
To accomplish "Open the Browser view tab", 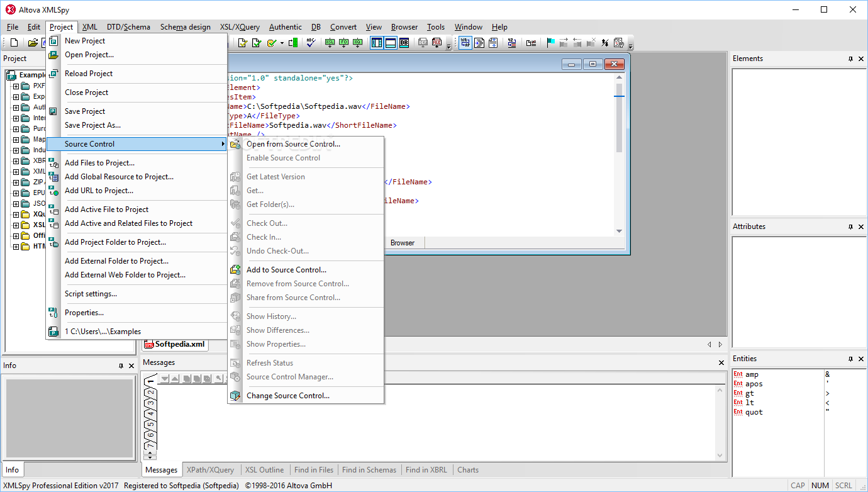I will pos(403,243).
